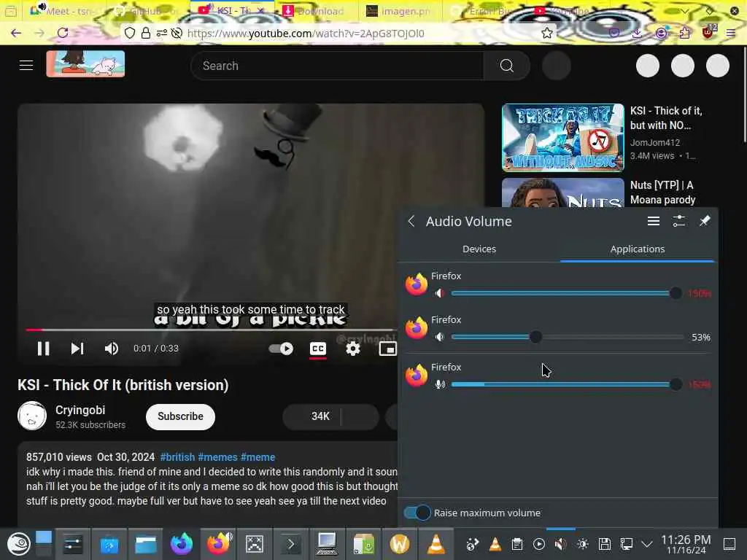The width and height of the screenshot is (747, 560).
Task: Open Audio Volume configure settings icon
Action: click(x=679, y=222)
